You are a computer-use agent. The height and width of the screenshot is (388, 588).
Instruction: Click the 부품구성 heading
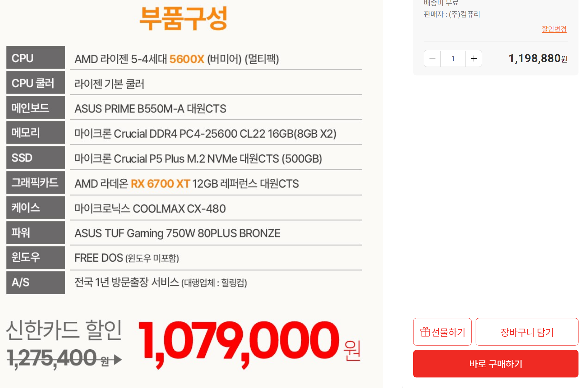[183, 18]
